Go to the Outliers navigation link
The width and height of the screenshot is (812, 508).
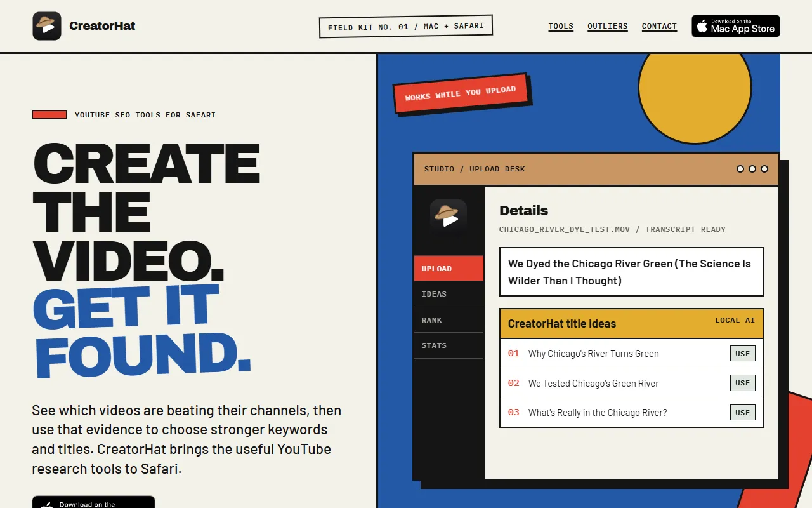coord(608,26)
